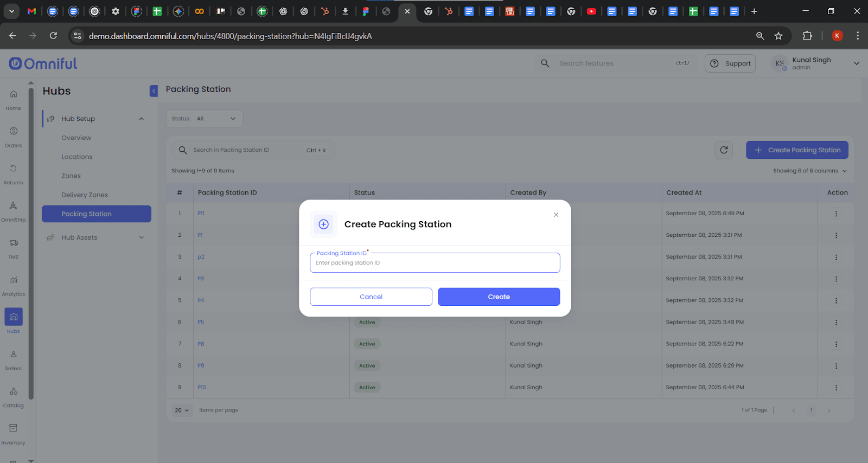Image resolution: width=868 pixels, height=463 pixels.
Task: Bookmark this page with star icon
Action: coord(778,36)
